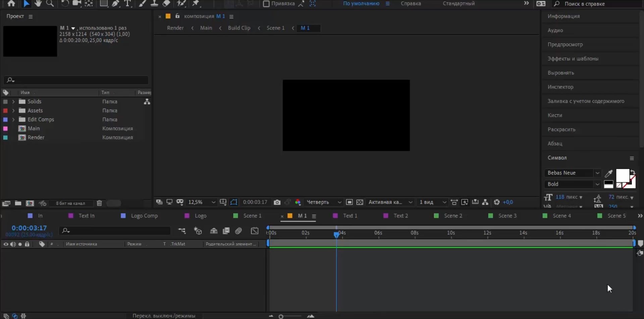This screenshot has height=319, width=644.
Task: Toggle the composition viewer lock icon
Action: [177, 16]
